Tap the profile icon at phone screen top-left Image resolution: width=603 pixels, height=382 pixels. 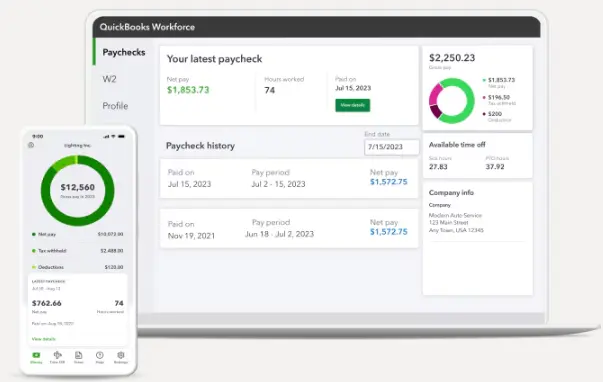click(x=31, y=145)
